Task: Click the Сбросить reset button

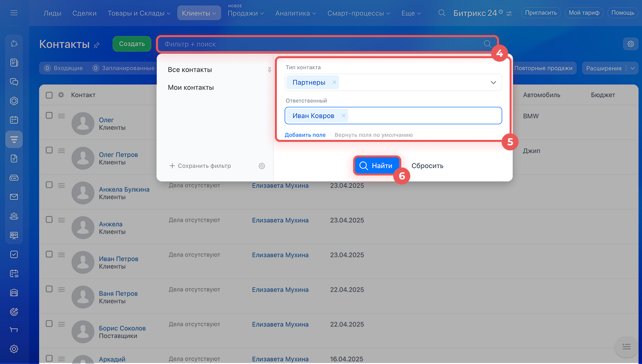Action: coord(427,165)
